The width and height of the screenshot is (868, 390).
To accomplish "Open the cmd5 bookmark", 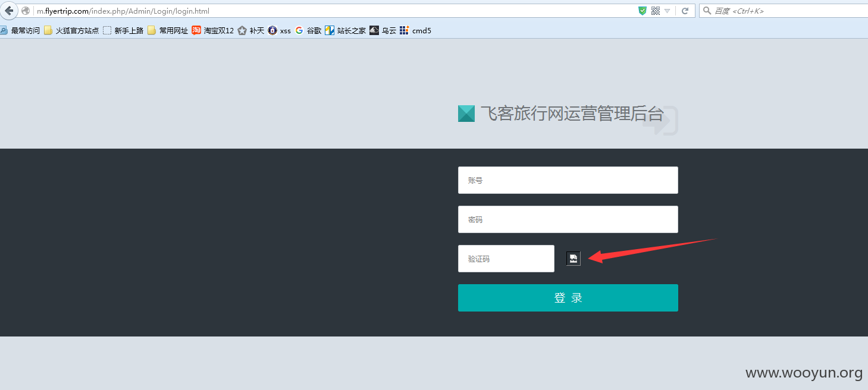I will (x=416, y=30).
